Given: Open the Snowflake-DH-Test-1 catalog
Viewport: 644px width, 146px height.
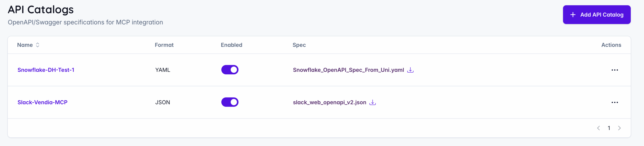Looking at the screenshot, I should [46, 70].
